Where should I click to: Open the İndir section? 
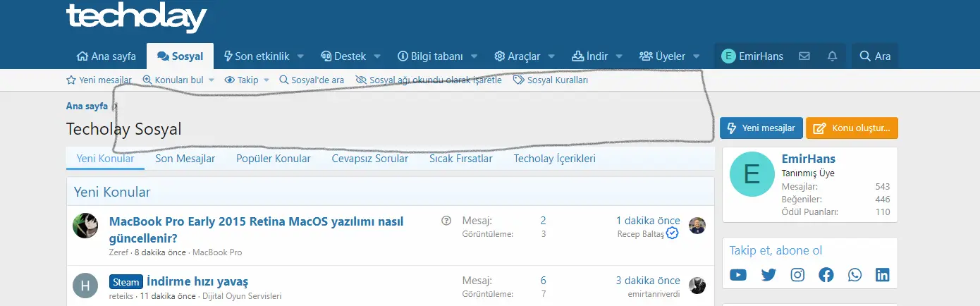[589, 56]
